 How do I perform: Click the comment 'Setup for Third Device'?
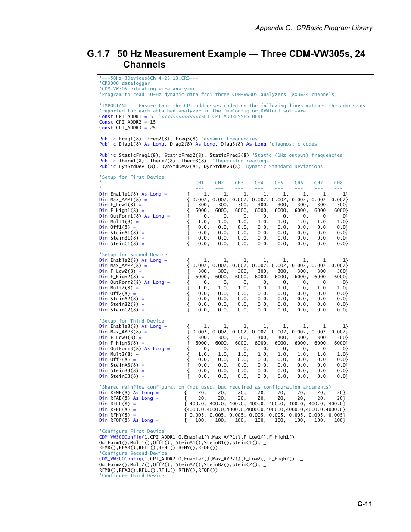coord(131,321)
